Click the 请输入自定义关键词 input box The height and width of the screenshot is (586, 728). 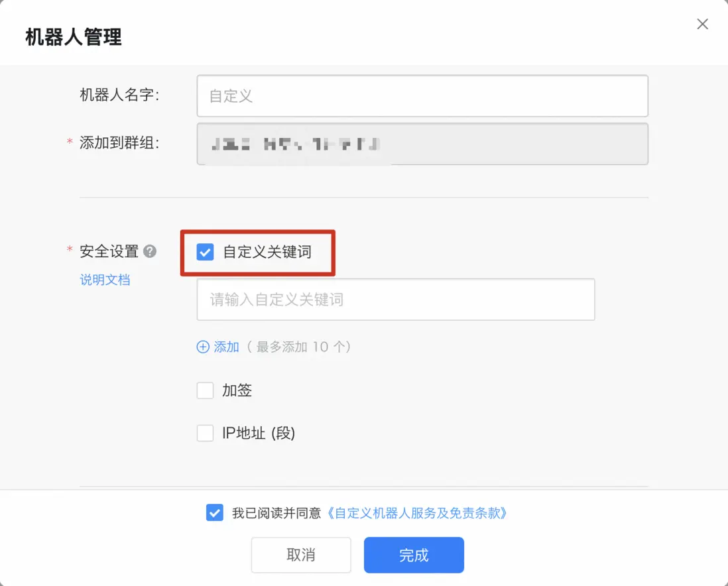396,300
